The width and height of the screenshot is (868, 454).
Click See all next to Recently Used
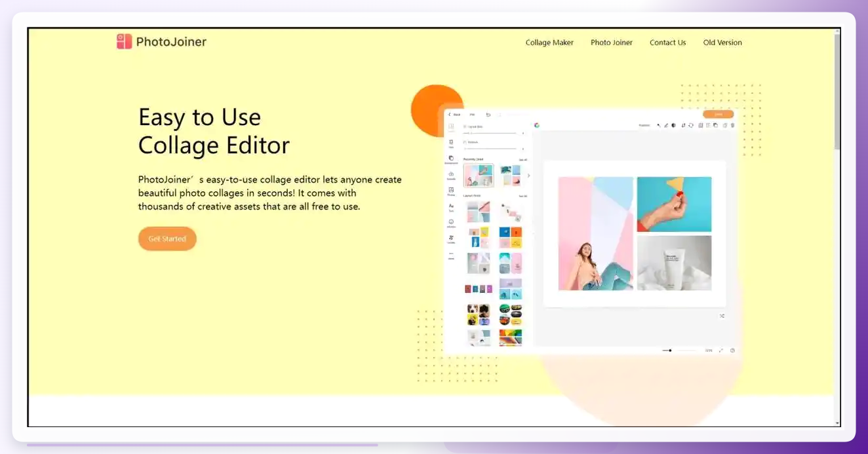[x=523, y=159]
